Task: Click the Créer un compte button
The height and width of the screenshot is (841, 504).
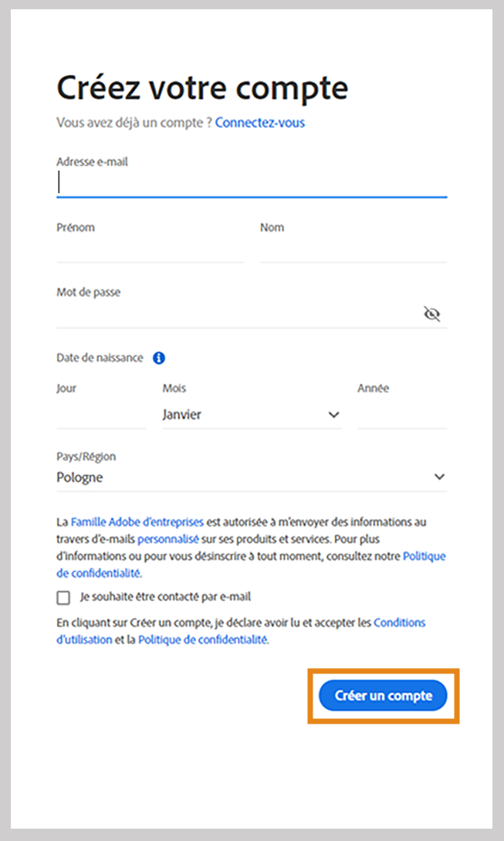Action: [x=382, y=695]
